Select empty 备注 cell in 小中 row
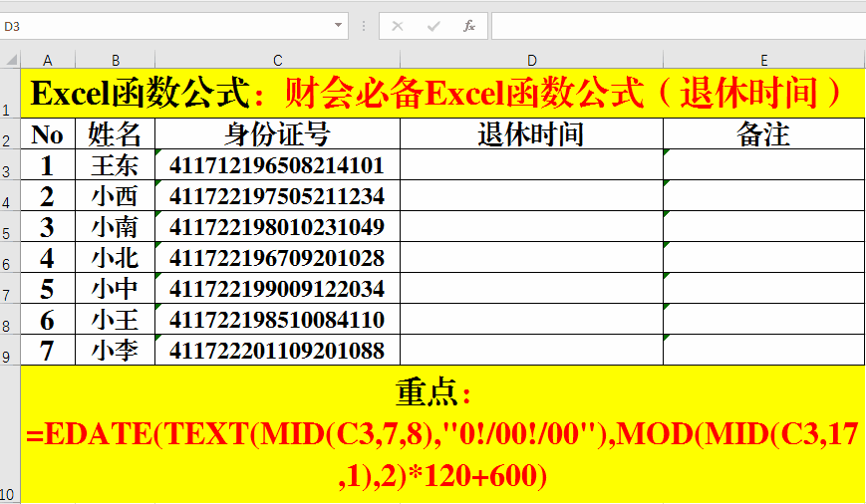The width and height of the screenshot is (866, 504). [x=763, y=288]
